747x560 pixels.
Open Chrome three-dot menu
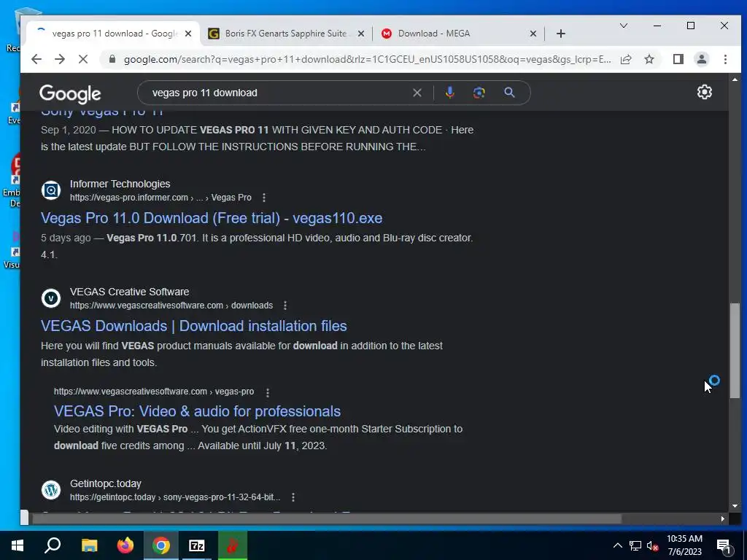point(725,59)
